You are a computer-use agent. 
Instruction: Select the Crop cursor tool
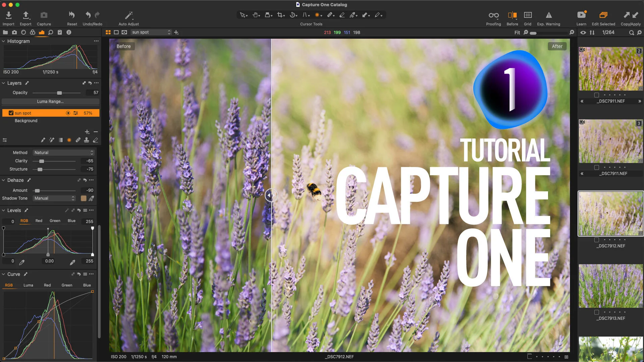[x=280, y=15]
